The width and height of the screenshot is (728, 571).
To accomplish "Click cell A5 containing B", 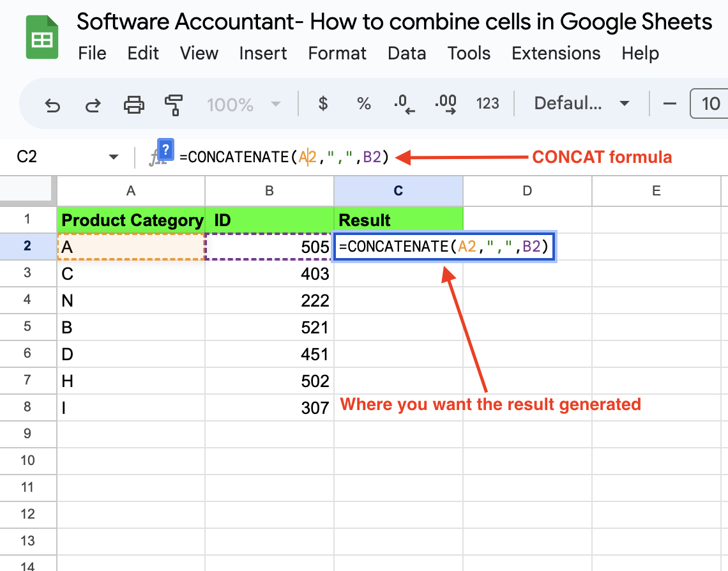I will coord(131,327).
